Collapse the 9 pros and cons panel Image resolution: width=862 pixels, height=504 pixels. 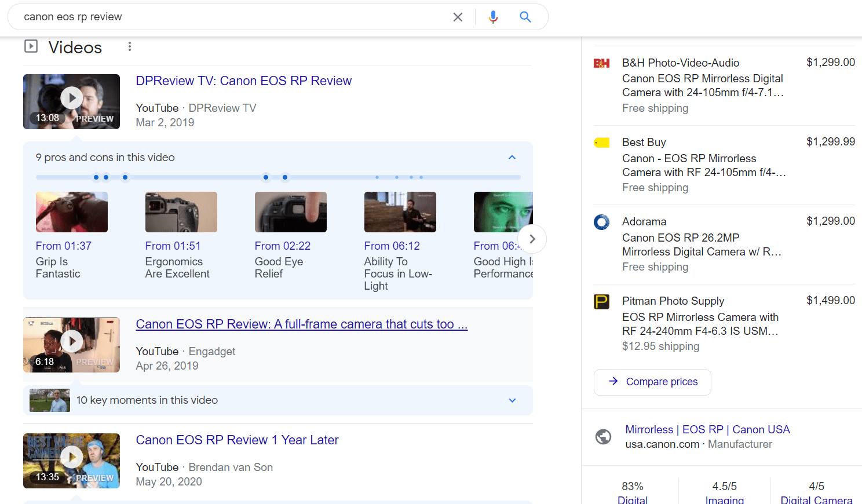click(512, 157)
